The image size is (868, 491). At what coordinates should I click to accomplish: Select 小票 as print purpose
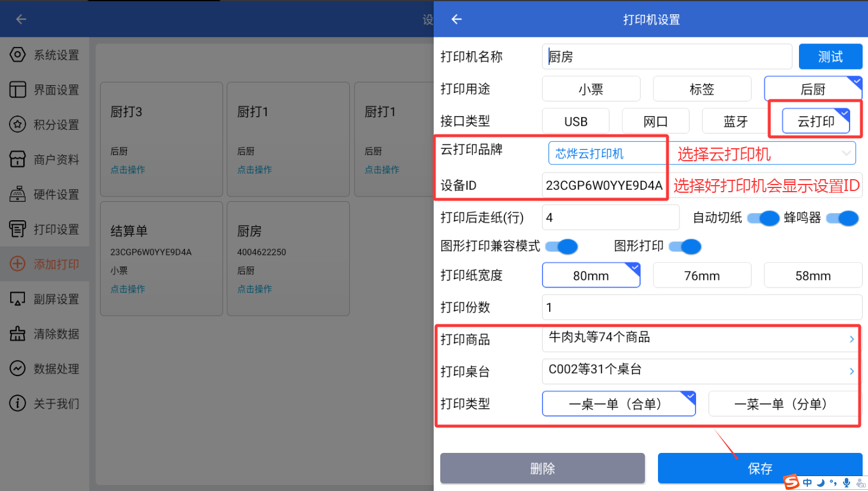click(x=591, y=89)
